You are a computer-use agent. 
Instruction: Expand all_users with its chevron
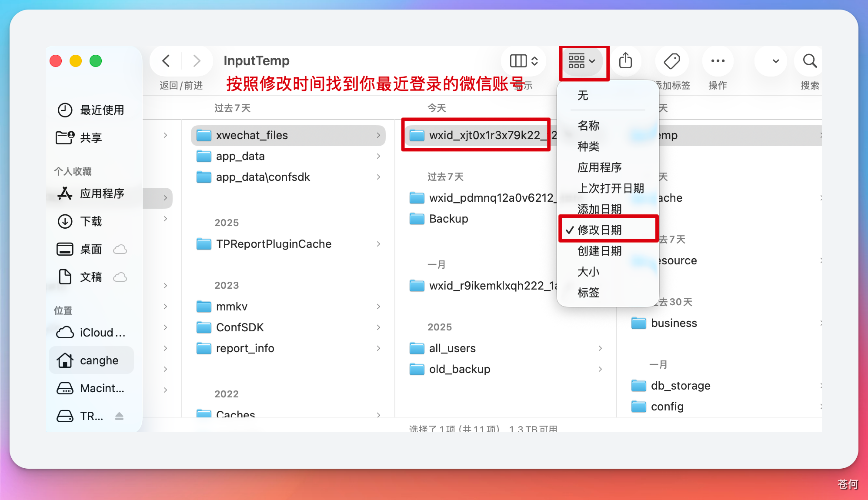pos(600,348)
